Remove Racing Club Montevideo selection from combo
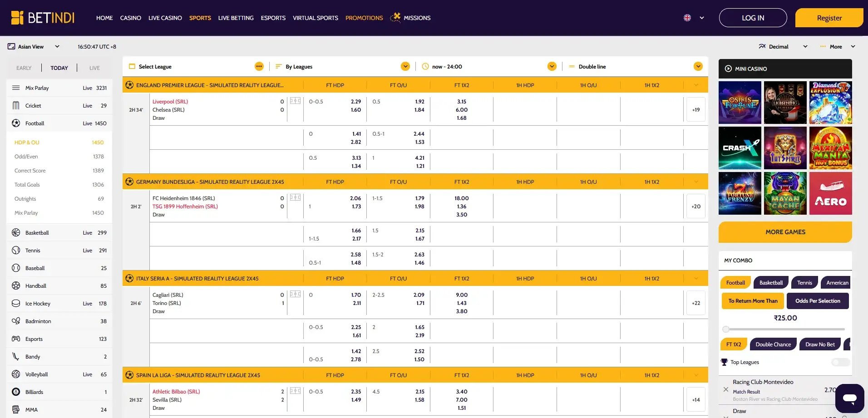868x418 pixels. click(725, 389)
